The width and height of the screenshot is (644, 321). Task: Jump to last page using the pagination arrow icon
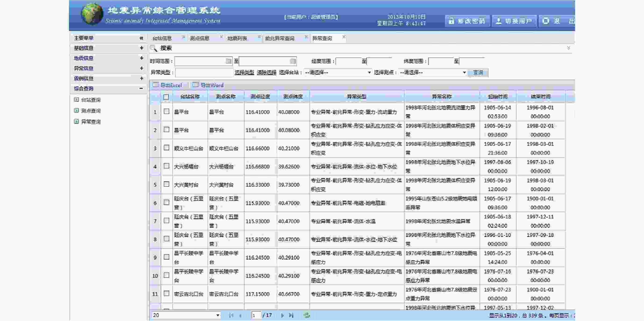pyautogui.click(x=291, y=315)
